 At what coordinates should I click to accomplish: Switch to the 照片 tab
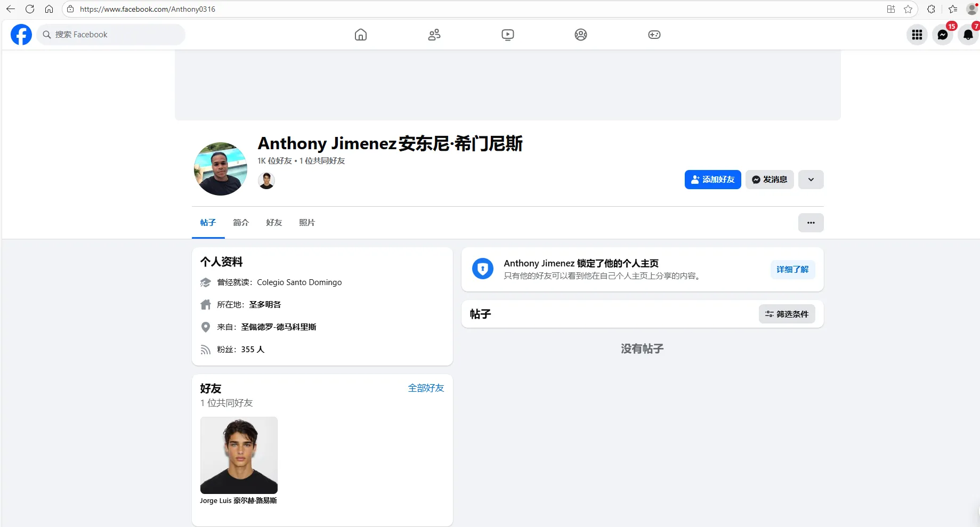click(x=307, y=222)
